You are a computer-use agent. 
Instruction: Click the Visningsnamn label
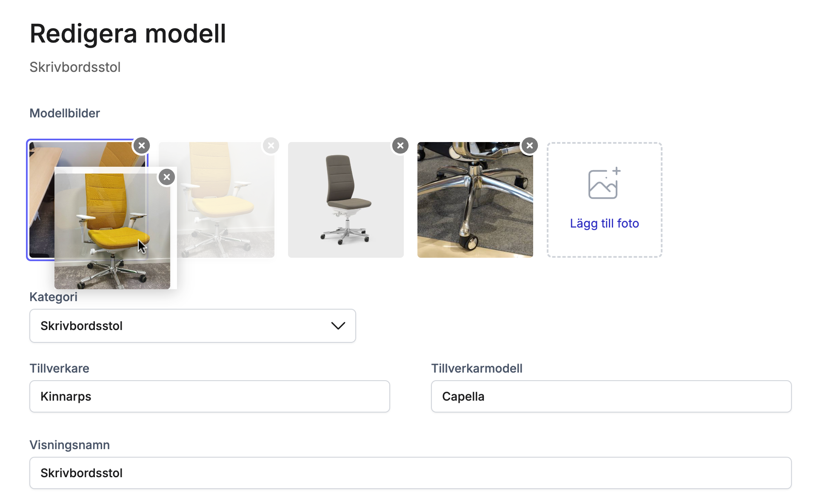70,445
